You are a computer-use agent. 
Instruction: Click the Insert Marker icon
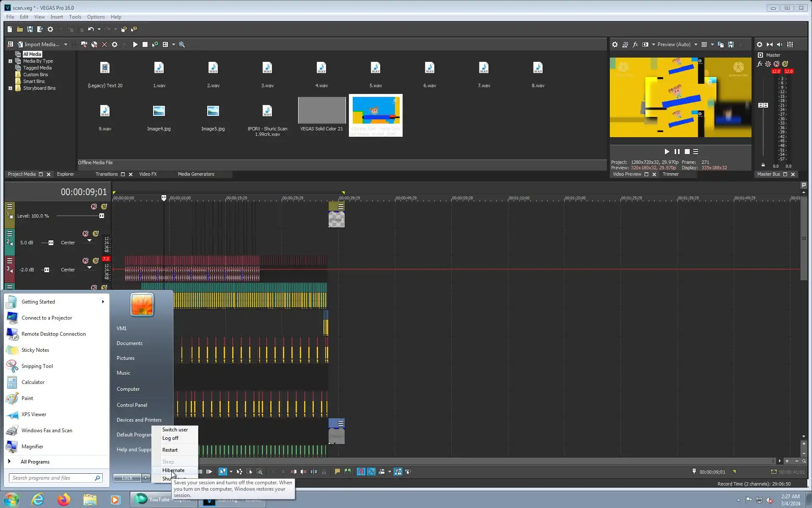point(337,472)
